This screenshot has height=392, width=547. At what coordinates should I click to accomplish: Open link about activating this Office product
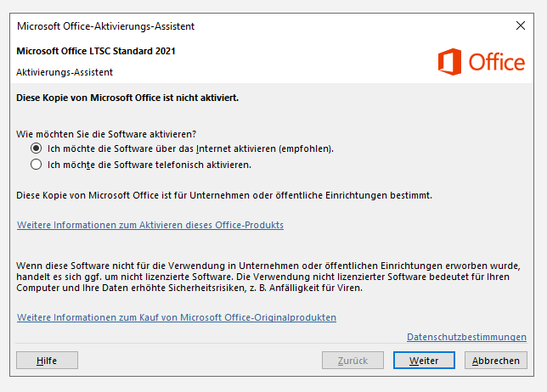pos(150,226)
